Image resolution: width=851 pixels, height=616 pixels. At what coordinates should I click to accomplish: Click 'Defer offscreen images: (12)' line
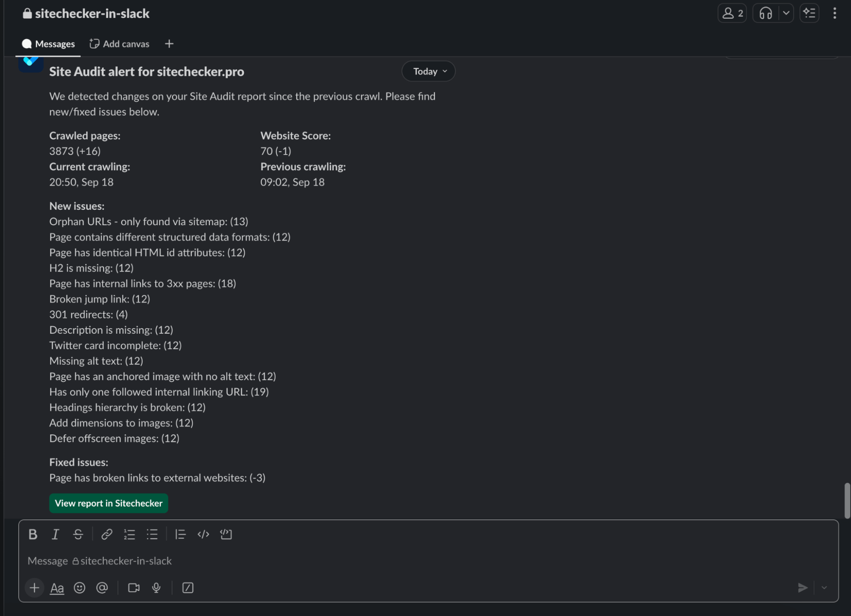click(115, 438)
